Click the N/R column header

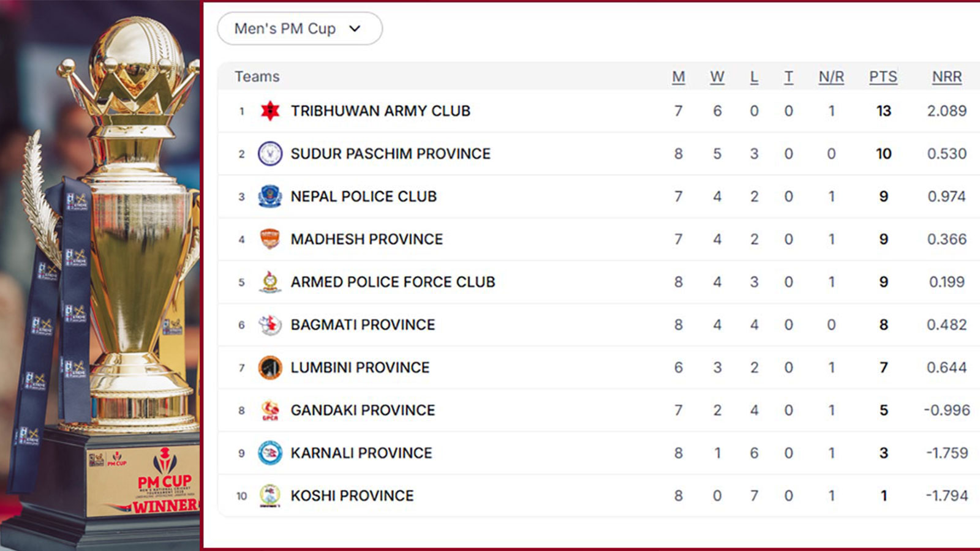pyautogui.click(x=831, y=77)
